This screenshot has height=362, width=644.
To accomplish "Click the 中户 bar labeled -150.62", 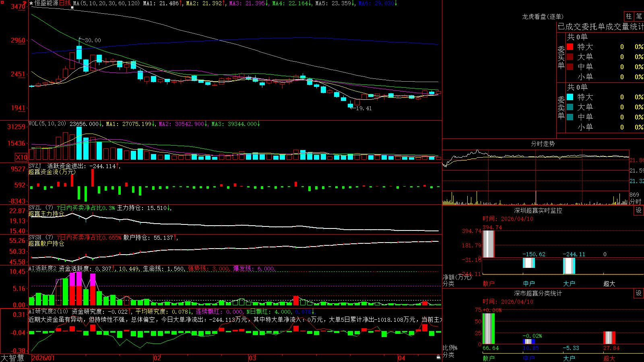I will click(529, 263).
